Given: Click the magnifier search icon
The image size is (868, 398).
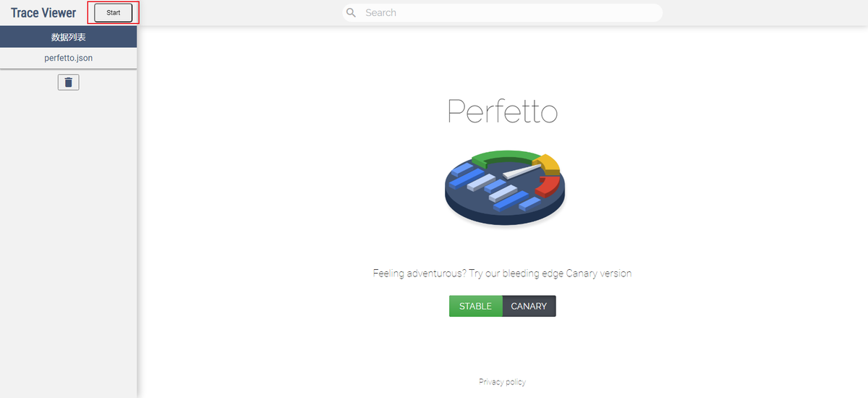Looking at the screenshot, I should [352, 12].
